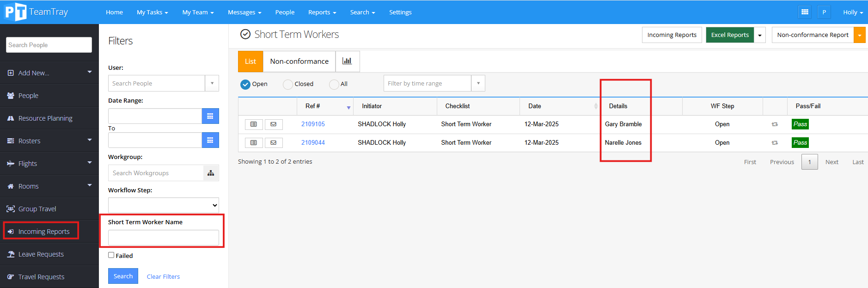Click the Travel Requests icon
The height and width of the screenshot is (288, 868).
tap(11, 277)
